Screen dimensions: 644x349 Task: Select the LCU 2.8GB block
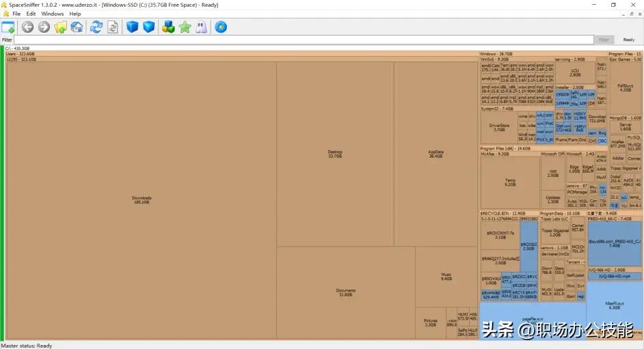pyautogui.click(x=575, y=72)
